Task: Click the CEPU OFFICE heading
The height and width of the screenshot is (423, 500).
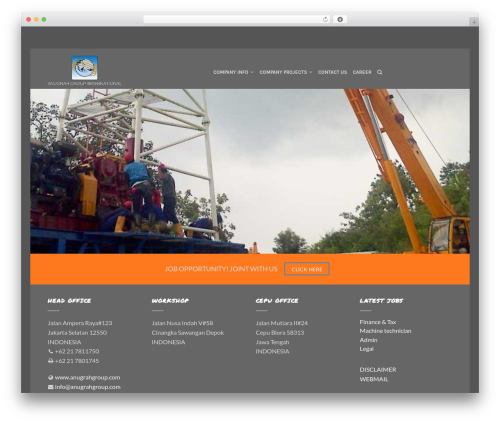Action: pyautogui.click(x=277, y=301)
